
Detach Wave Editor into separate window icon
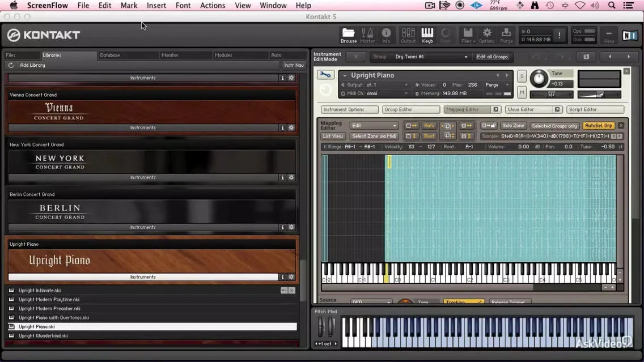click(x=557, y=109)
